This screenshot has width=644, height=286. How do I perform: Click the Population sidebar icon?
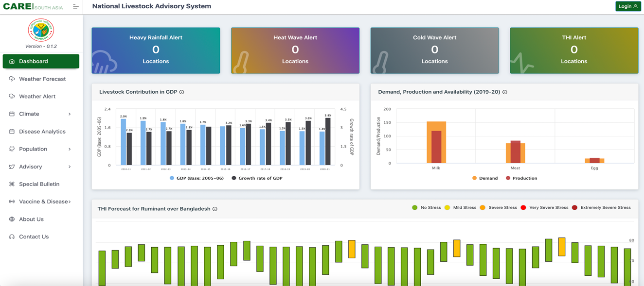[12, 149]
